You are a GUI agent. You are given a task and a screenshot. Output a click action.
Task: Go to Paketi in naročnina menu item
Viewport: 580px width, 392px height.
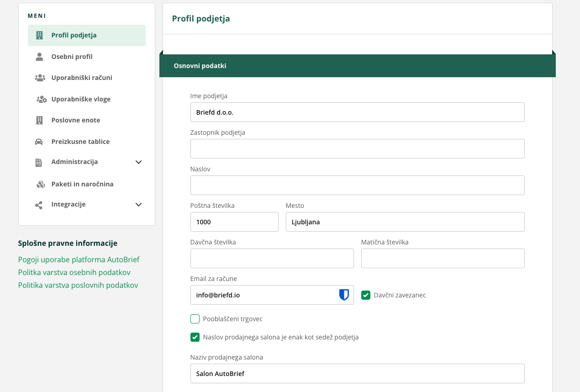(x=82, y=184)
